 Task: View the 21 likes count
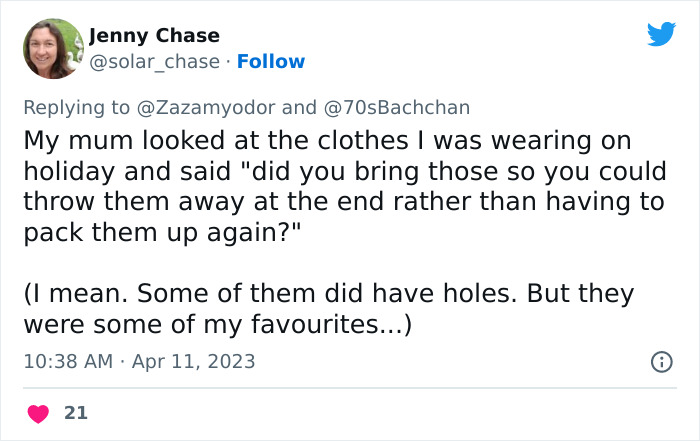pos(75,413)
